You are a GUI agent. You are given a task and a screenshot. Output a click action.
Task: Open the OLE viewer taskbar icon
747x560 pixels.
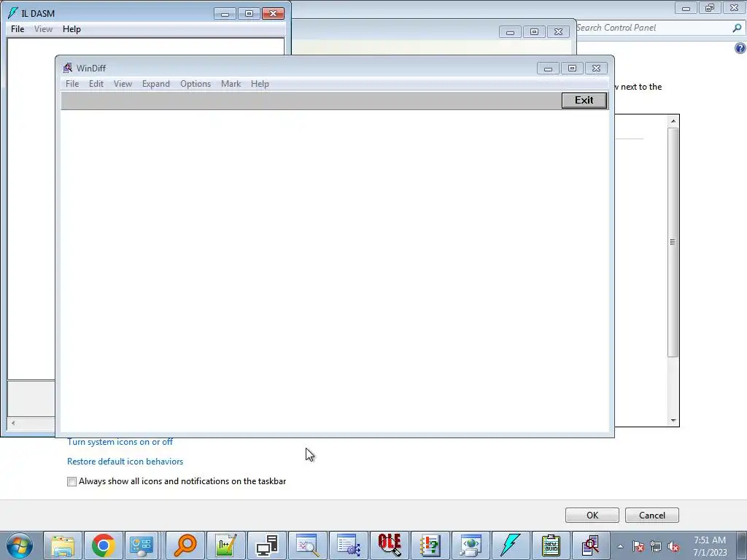click(x=390, y=545)
